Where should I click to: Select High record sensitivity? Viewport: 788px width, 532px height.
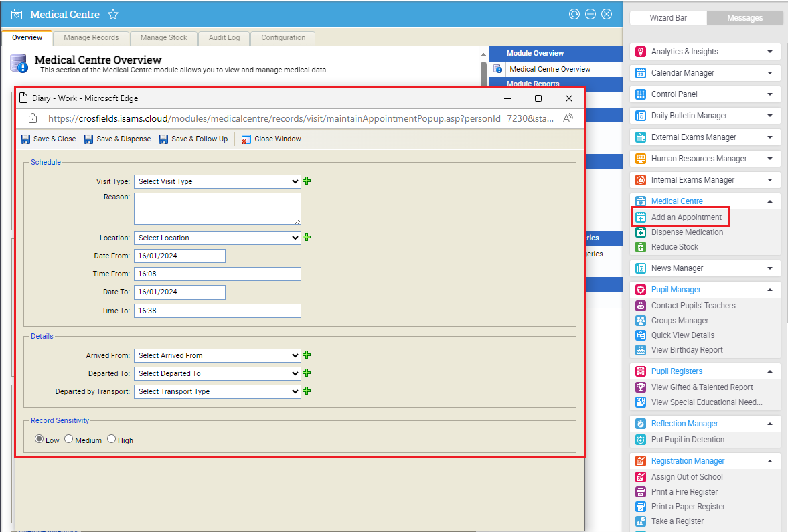(x=111, y=439)
